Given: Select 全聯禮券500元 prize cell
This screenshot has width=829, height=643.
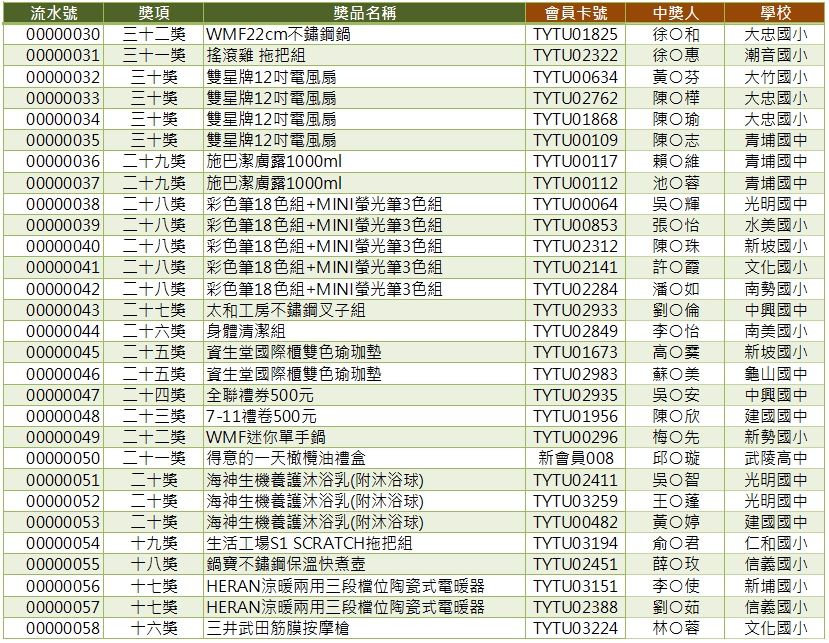Looking at the screenshot, I should [260, 396].
